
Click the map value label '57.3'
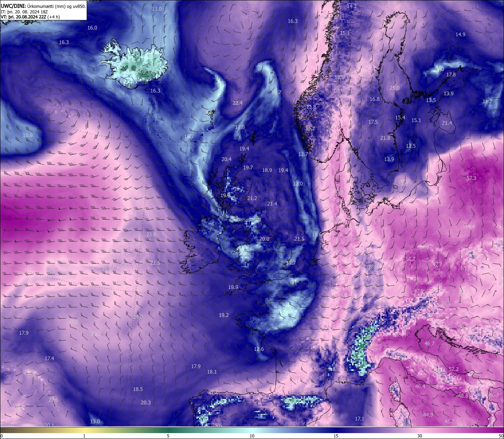click(x=471, y=178)
